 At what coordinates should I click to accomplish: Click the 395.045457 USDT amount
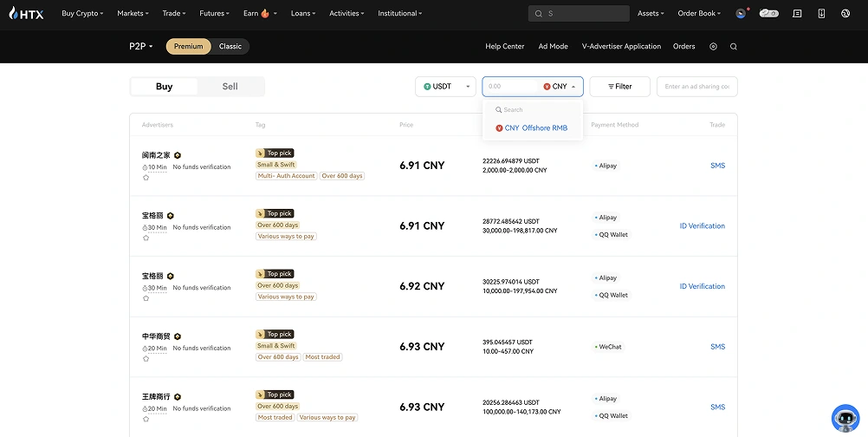pos(507,342)
